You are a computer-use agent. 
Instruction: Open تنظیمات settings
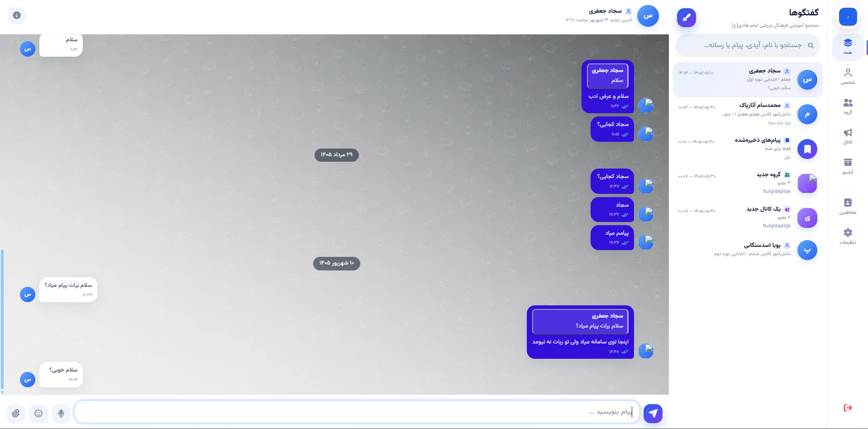tap(848, 236)
